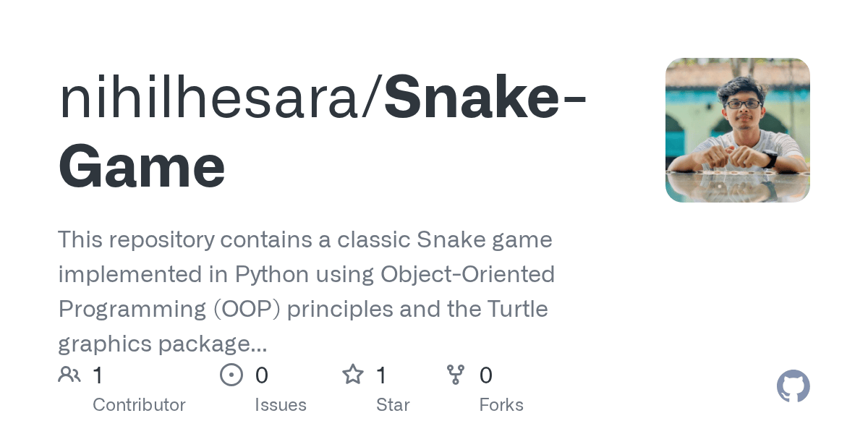Click the bold Snake- repository name
Image resolution: width=868 pixels, height=434 pixels.
(x=485, y=98)
